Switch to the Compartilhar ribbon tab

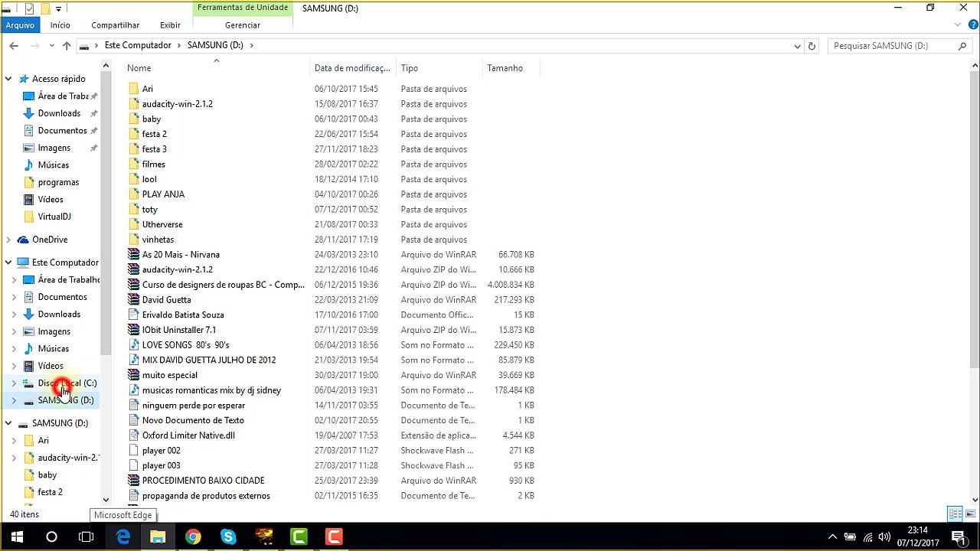click(x=116, y=25)
